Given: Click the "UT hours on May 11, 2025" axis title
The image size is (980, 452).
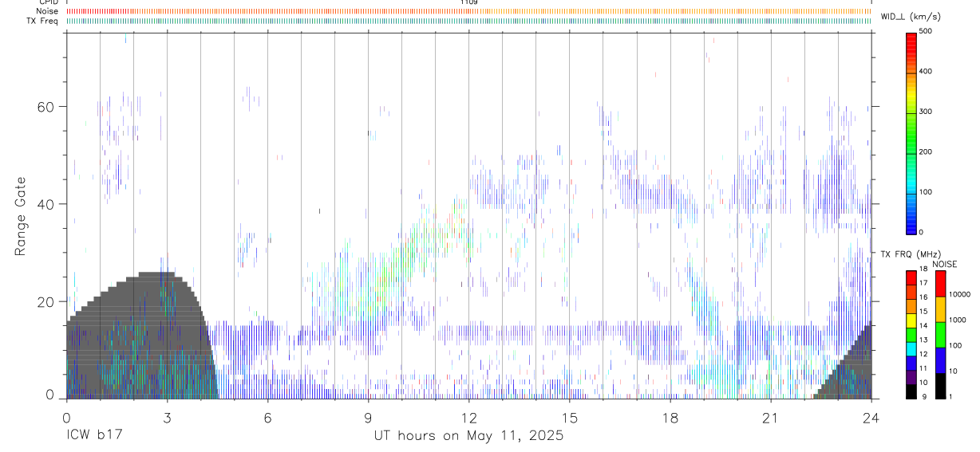Looking at the screenshot, I should click(x=468, y=436).
